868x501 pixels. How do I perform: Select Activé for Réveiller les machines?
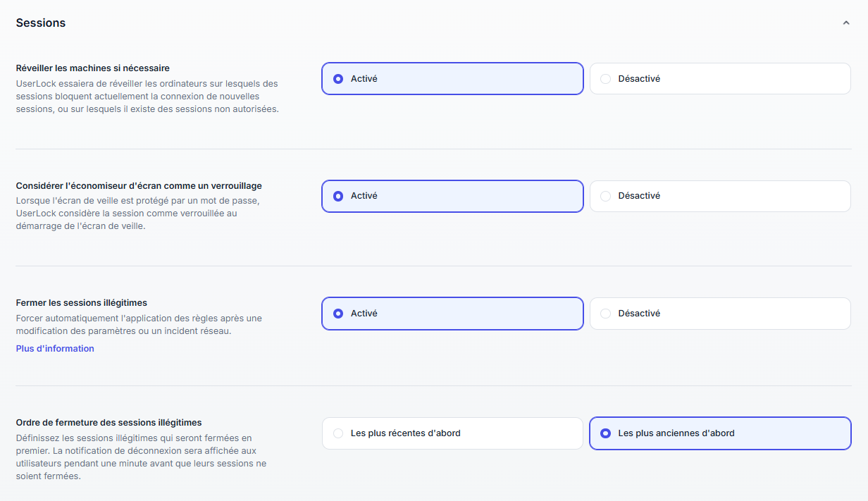point(452,79)
